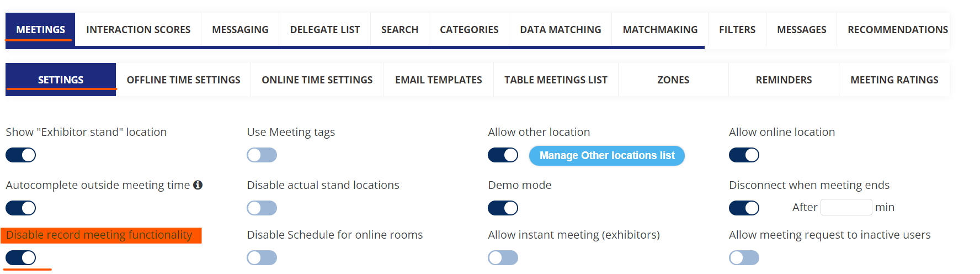Open Offline Time Settings sub-tab
Viewport: 980px width, 274px height.
point(183,80)
